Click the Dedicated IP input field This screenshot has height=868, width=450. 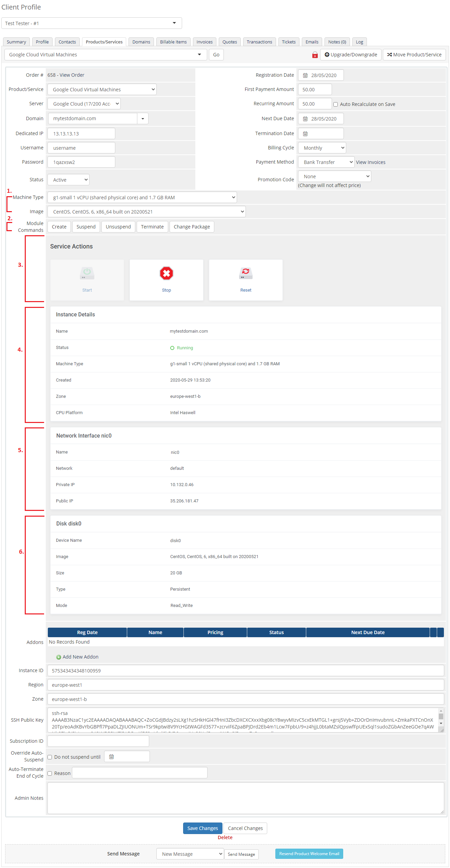pos(81,134)
